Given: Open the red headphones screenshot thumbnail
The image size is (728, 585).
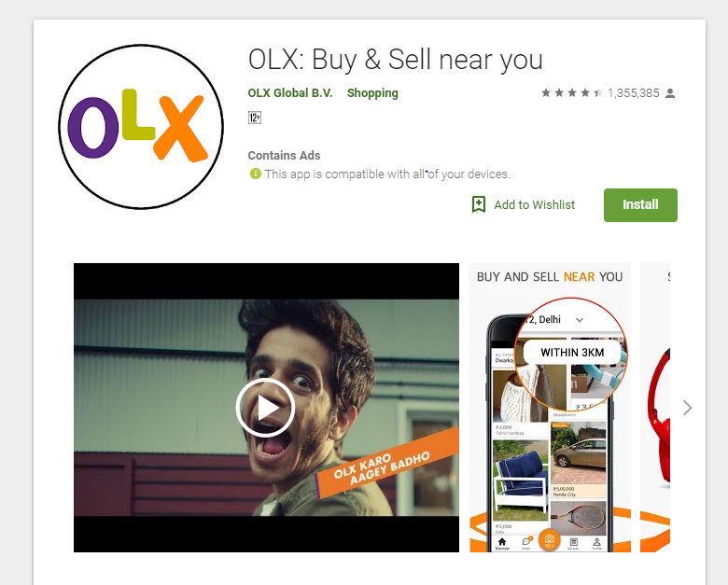Looking at the screenshot, I should coord(655,408).
